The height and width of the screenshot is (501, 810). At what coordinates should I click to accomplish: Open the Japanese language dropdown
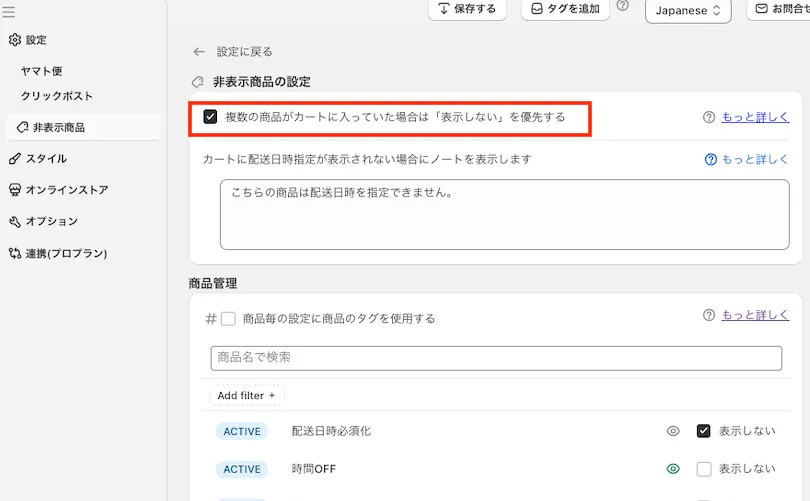(x=688, y=11)
